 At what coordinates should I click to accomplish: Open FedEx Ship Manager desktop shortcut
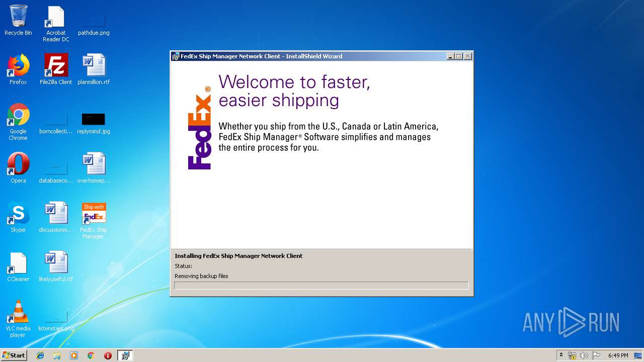[94, 220]
